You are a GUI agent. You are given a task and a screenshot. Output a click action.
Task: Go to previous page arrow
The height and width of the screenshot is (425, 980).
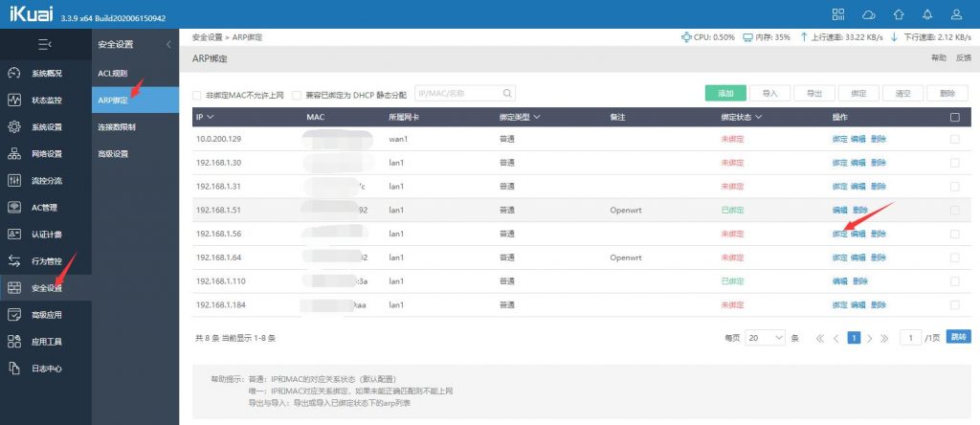(836, 338)
